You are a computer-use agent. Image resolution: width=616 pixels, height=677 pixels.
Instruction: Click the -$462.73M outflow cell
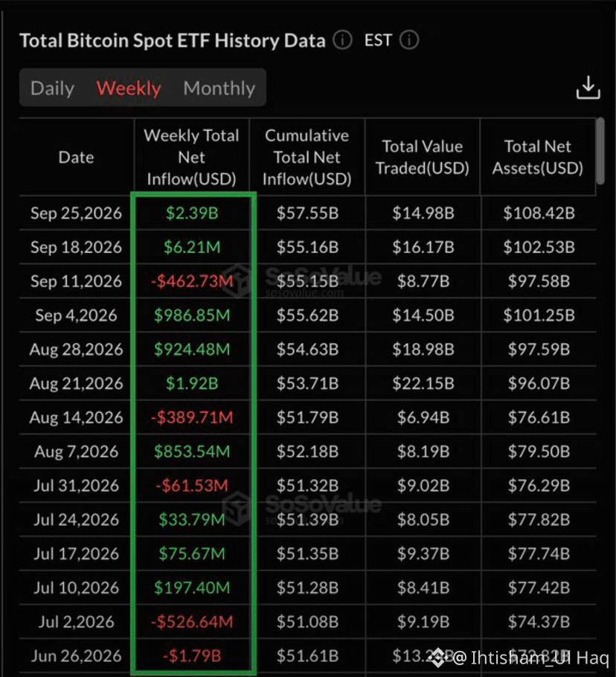[192, 281]
